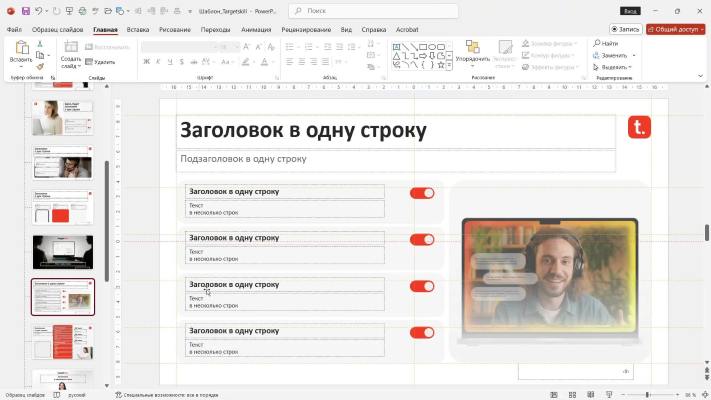The image size is (711, 400).
Task: Fit slide to current window
Action: 705,395
